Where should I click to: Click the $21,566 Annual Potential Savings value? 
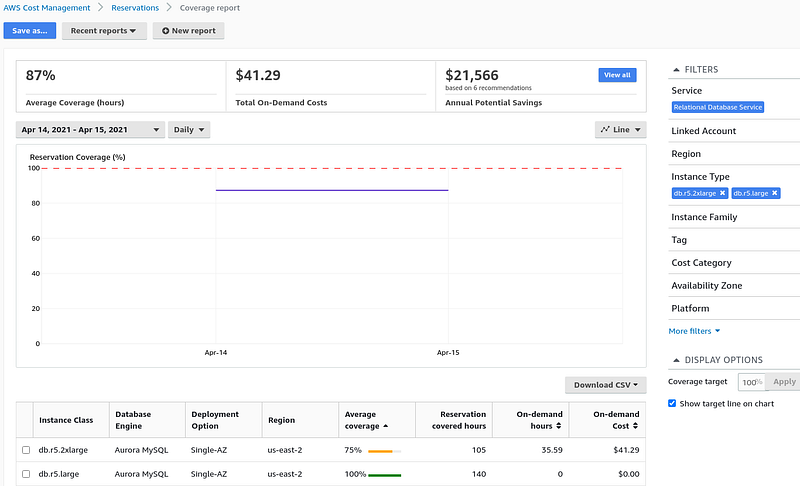pyautogui.click(x=472, y=75)
